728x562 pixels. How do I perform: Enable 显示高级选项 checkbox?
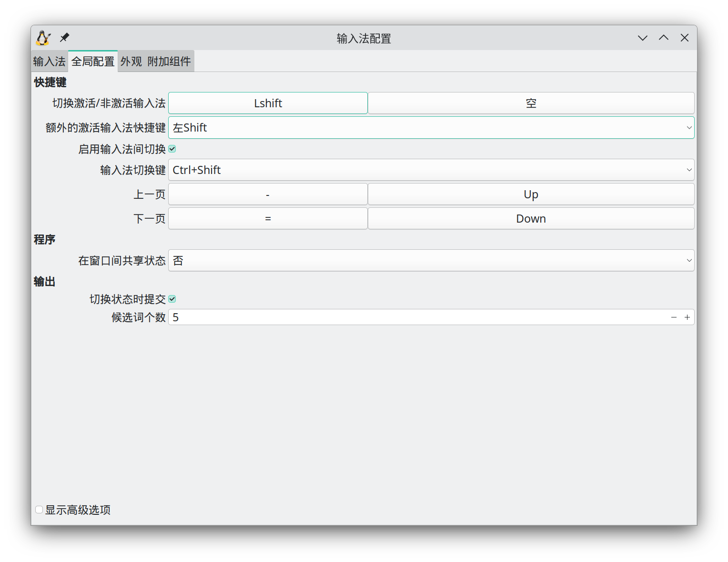pos(39,510)
